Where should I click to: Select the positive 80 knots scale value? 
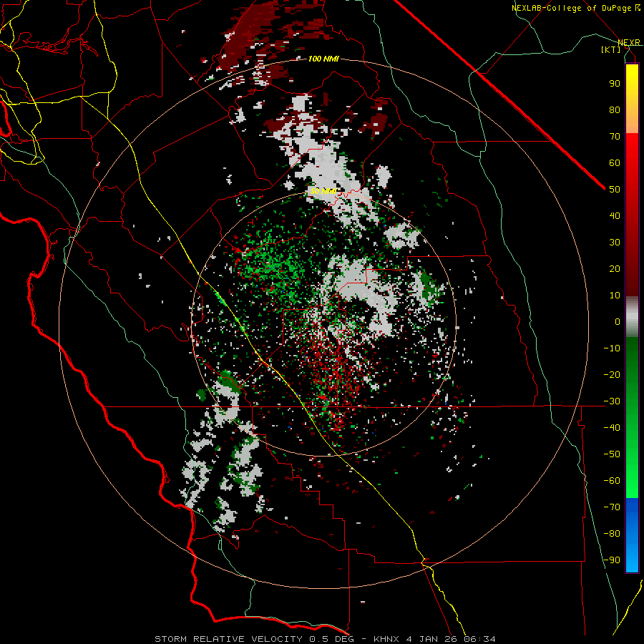pyautogui.click(x=615, y=109)
